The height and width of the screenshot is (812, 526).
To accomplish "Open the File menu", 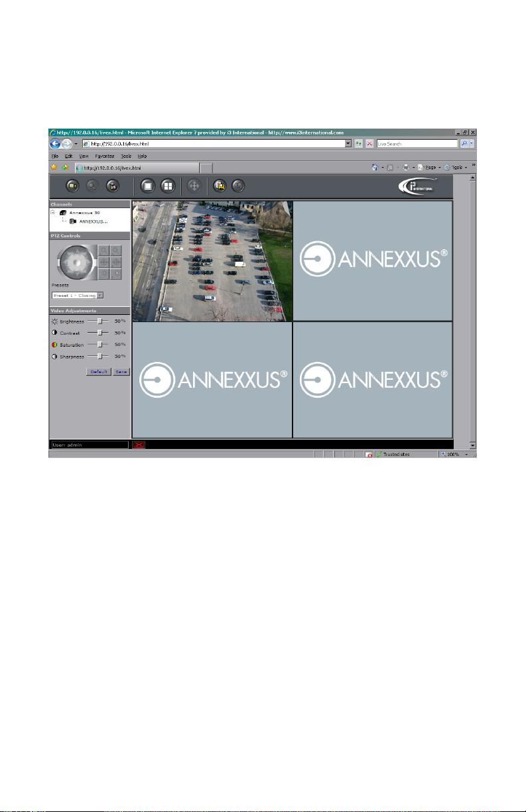I will (x=55, y=155).
